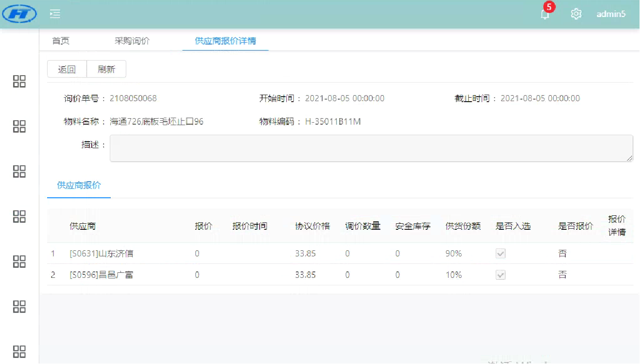Screen dimensions: 640x364
Task: Click the topmost grid icon in the sidebar
Action: click(19, 82)
